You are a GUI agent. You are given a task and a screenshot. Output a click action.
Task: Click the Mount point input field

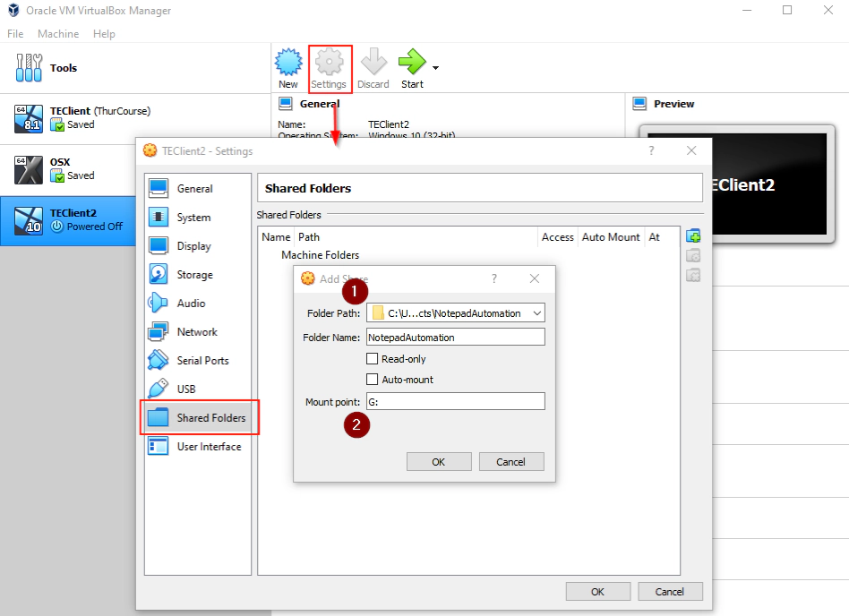click(x=455, y=402)
